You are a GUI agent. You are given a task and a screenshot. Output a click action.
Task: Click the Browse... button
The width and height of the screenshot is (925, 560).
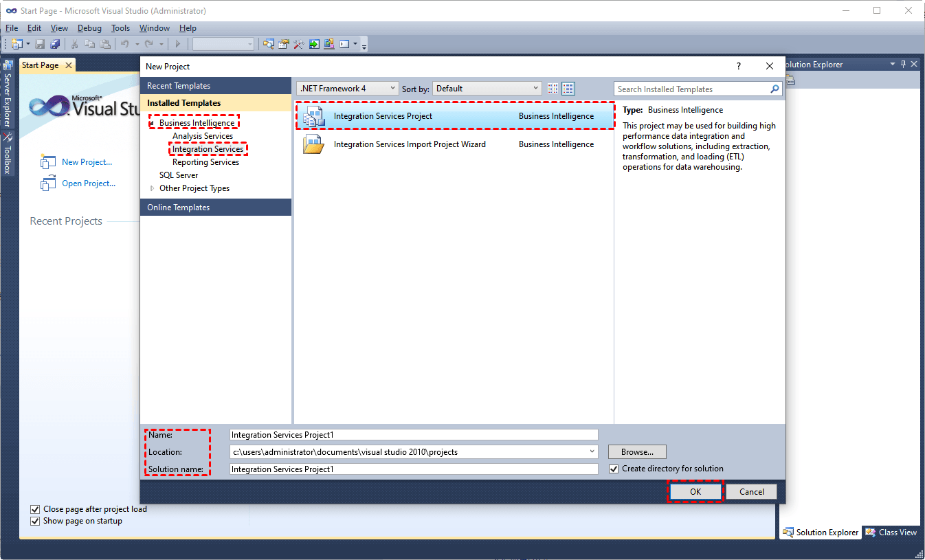tap(637, 452)
